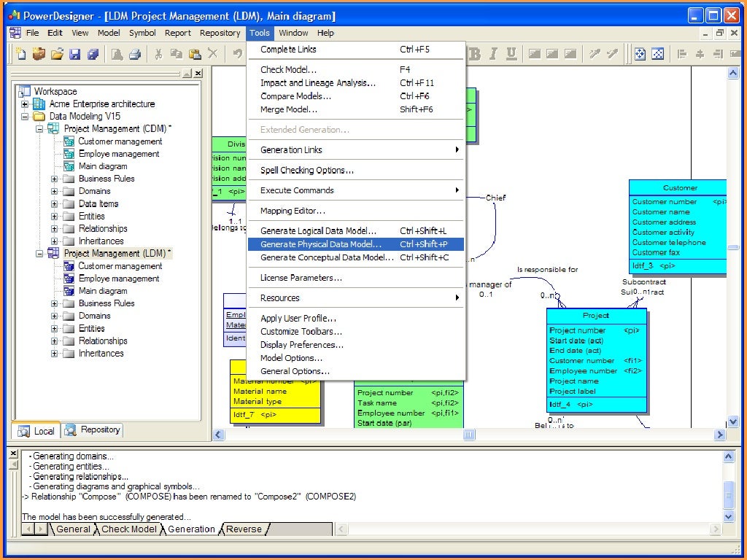Open the Execute Commands submenu
This screenshot has height=560, width=747.
coord(355,190)
